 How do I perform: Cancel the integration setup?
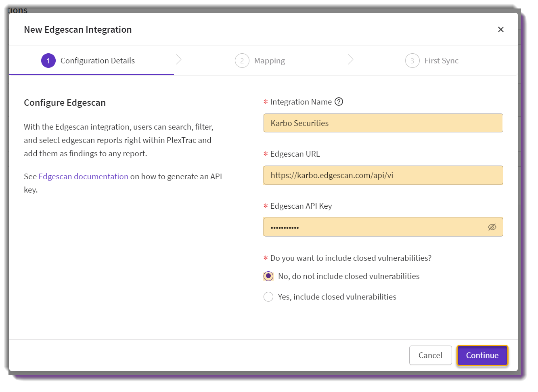point(430,355)
